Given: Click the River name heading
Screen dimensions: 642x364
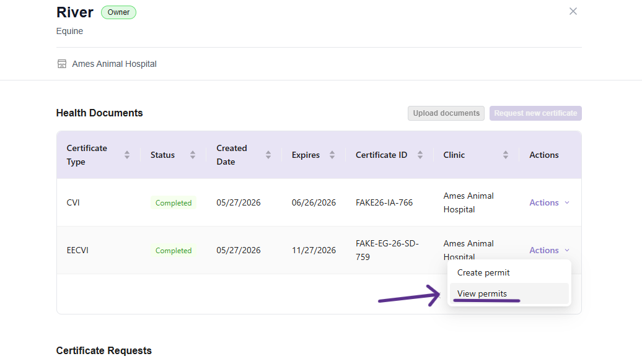Looking at the screenshot, I should (75, 12).
